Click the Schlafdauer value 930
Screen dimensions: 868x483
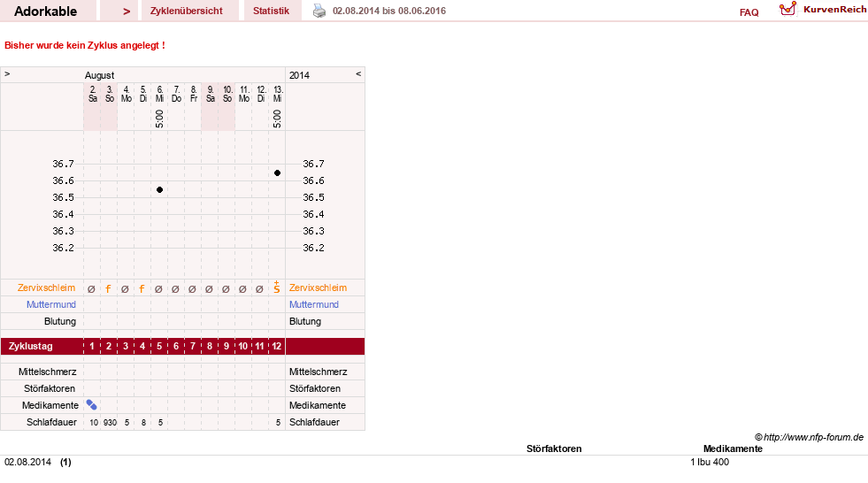click(x=111, y=422)
